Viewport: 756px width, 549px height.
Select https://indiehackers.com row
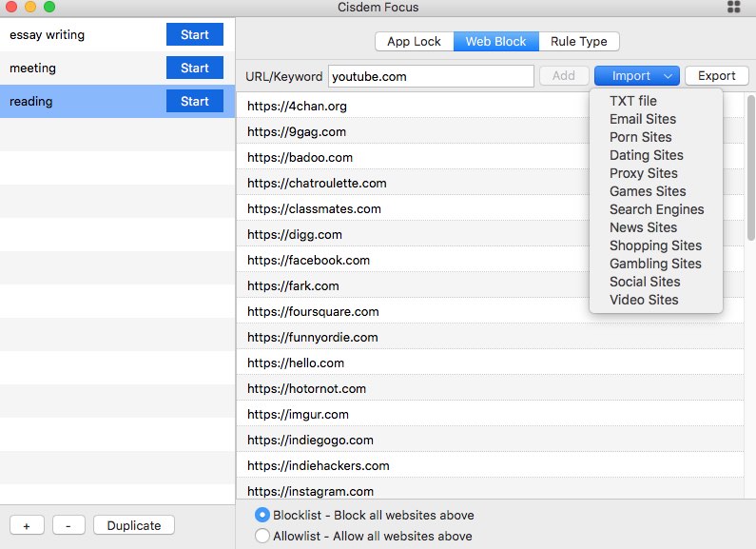tap(490, 465)
